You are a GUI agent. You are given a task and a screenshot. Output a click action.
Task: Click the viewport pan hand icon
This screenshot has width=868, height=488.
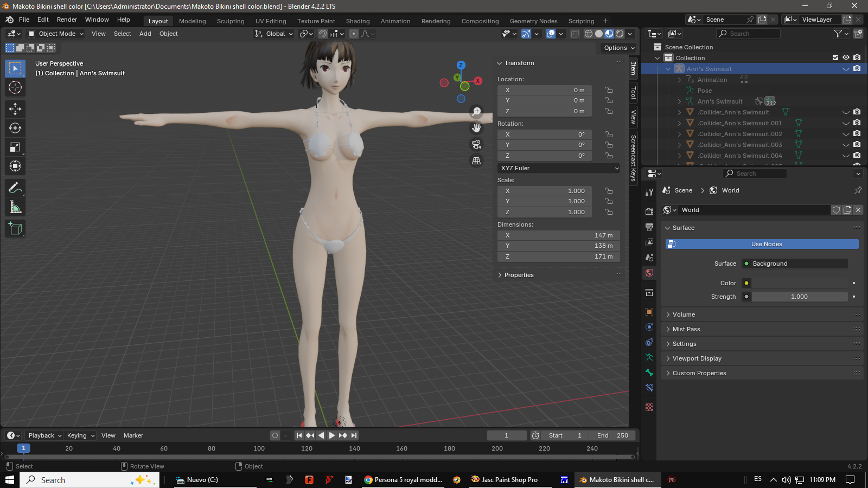(476, 127)
